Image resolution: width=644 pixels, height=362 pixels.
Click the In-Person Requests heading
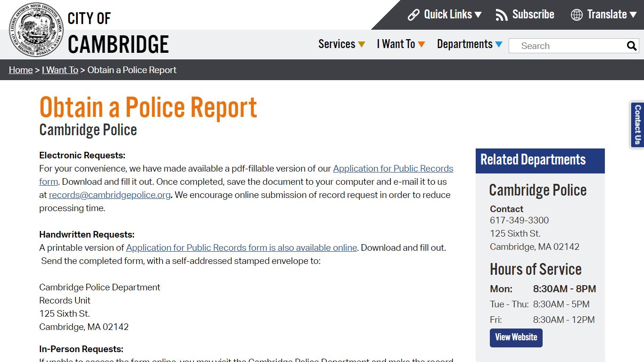[x=81, y=349]
